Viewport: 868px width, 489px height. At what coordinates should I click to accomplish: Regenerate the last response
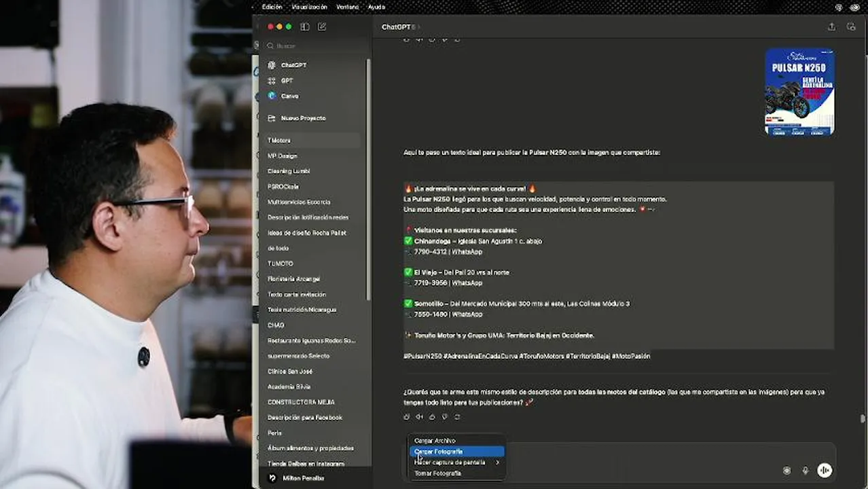coord(457,416)
